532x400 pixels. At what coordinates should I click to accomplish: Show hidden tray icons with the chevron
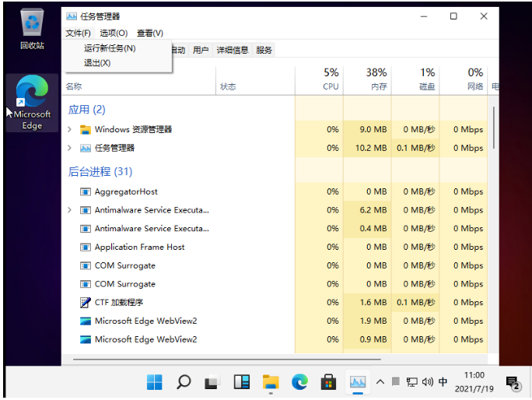coord(380,382)
